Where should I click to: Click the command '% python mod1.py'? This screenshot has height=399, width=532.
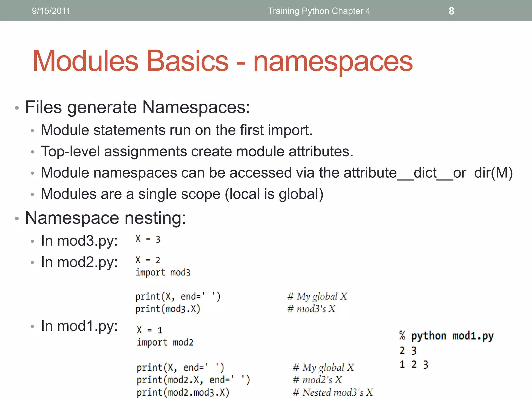pyautogui.click(x=446, y=336)
